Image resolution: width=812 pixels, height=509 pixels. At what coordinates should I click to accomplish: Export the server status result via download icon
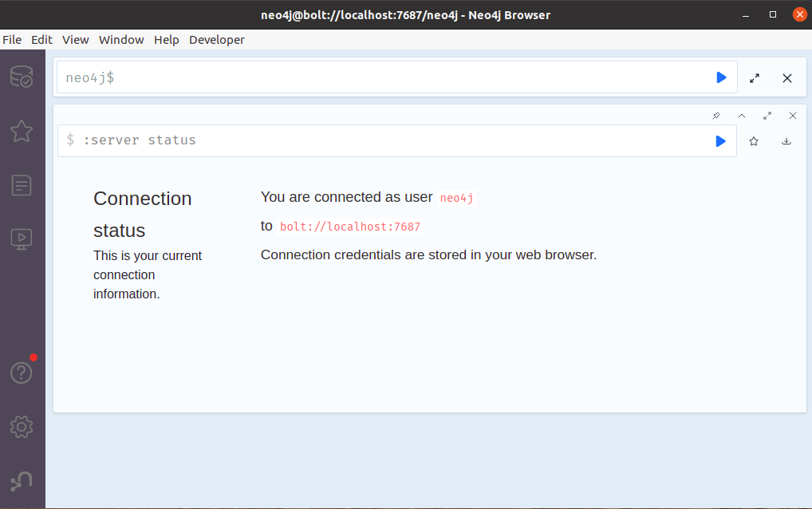786,140
